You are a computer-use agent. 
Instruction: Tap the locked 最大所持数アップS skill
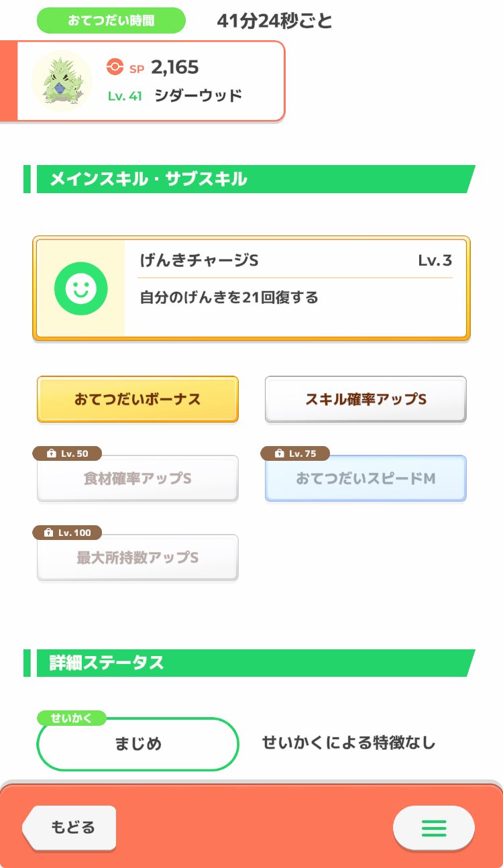point(137,558)
